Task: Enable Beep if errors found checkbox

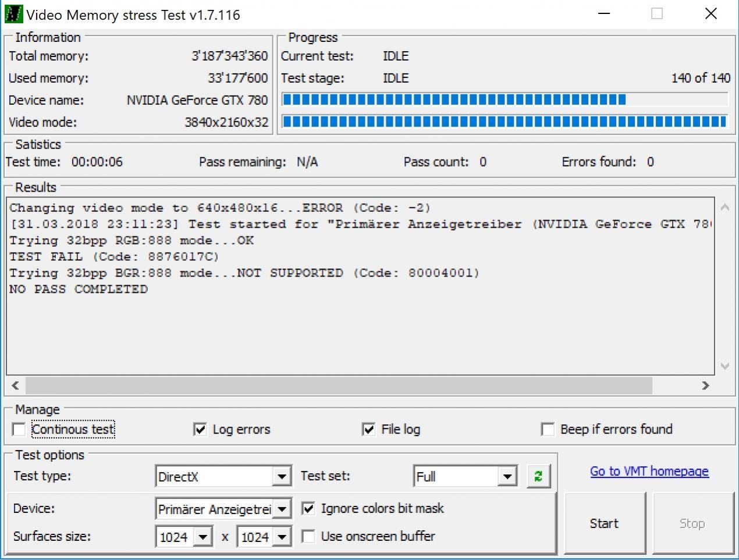Action: (548, 430)
